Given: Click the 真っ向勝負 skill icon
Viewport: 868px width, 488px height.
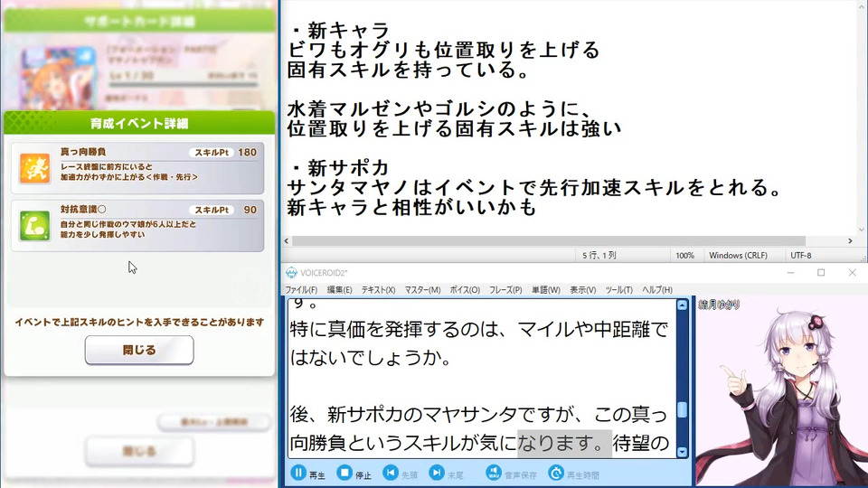Looking at the screenshot, I should [35, 168].
